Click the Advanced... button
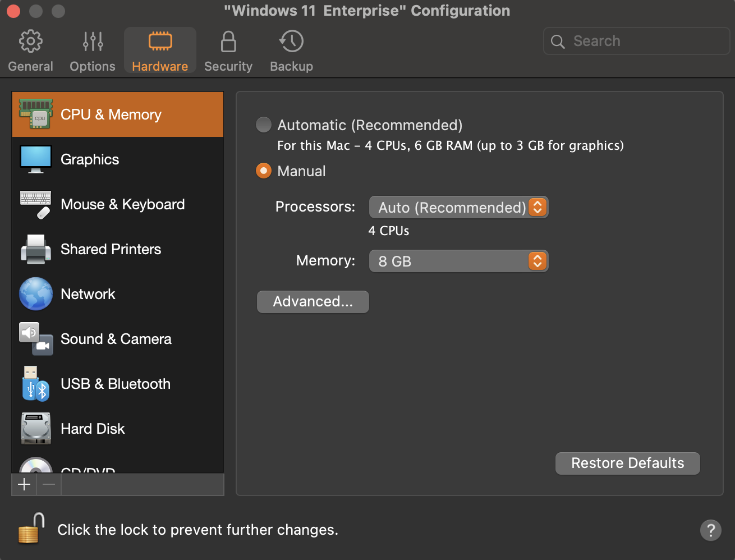Viewport: 735px width, 560px height. 313,301
